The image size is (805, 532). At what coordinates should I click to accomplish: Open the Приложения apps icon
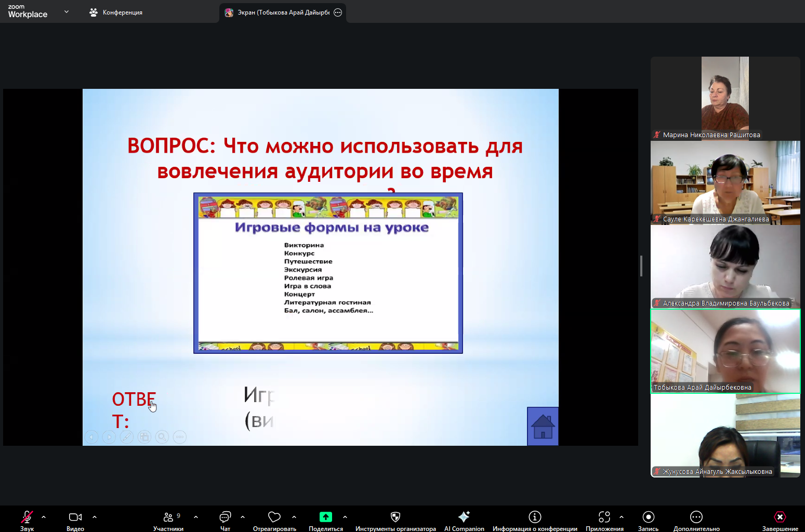click(x=604, y=517)
